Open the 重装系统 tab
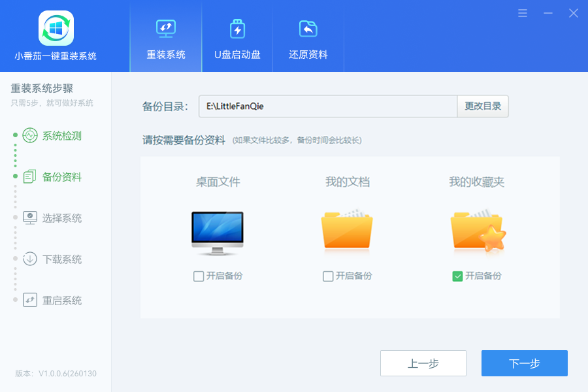 click(166, 36)
